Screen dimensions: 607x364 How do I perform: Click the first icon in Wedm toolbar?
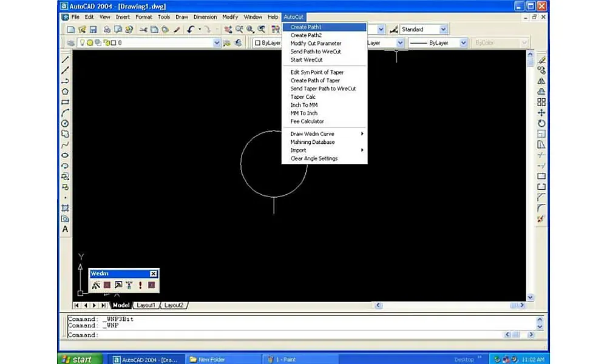coord(96,285)
